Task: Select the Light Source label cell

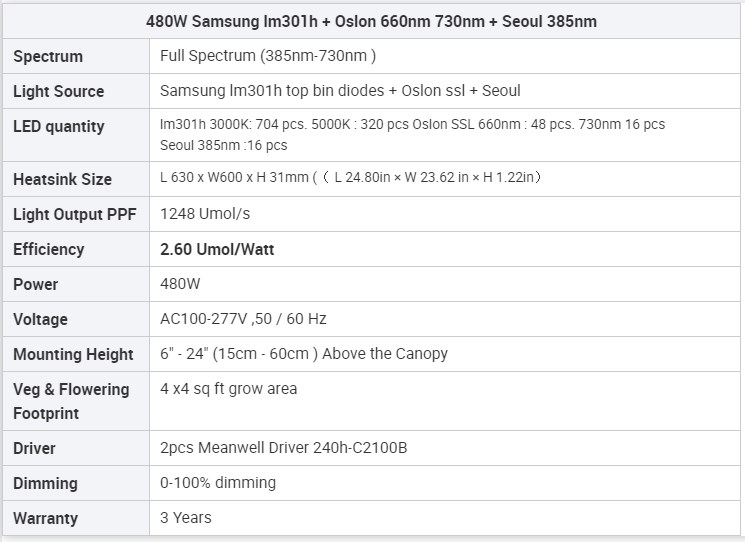Action: 76,91
